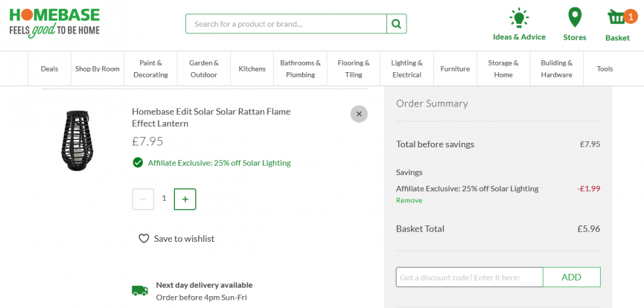Open the Stores location pin icon

(575, 19)
